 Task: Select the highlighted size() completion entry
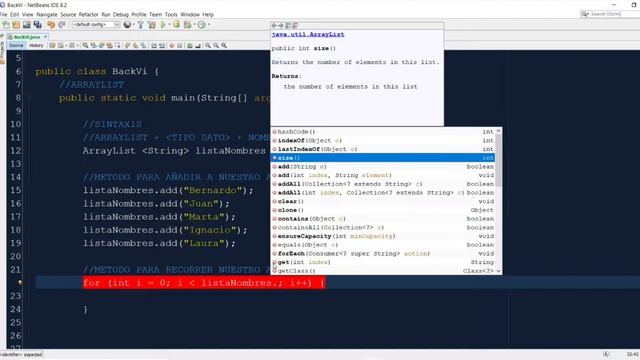[383, 158]
